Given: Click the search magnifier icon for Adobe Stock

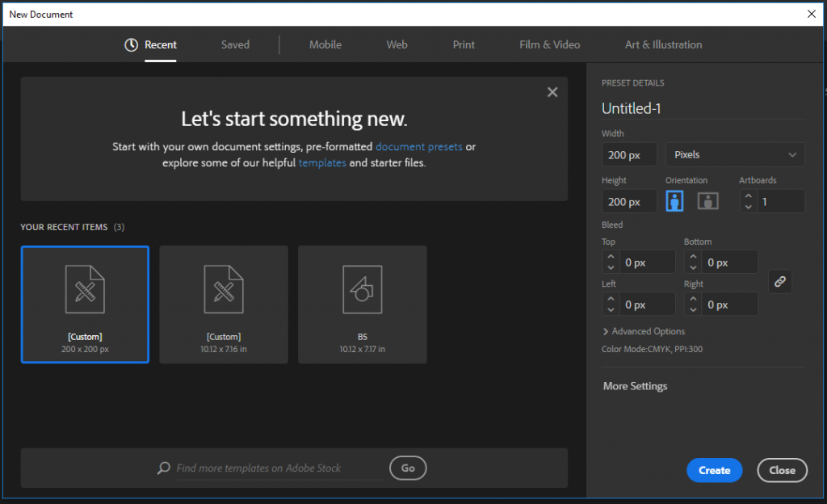Looking at the screenshot, I should (164, 468).
